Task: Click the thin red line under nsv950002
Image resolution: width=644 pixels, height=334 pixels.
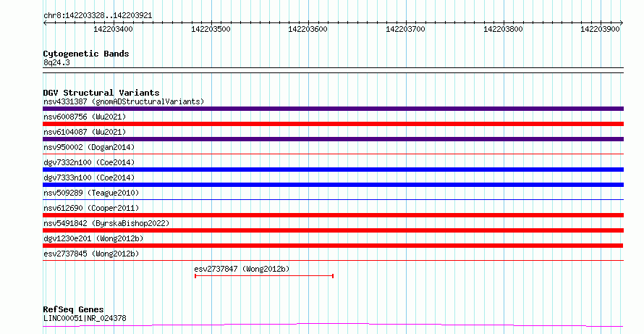Action: (x=333, y=154)
